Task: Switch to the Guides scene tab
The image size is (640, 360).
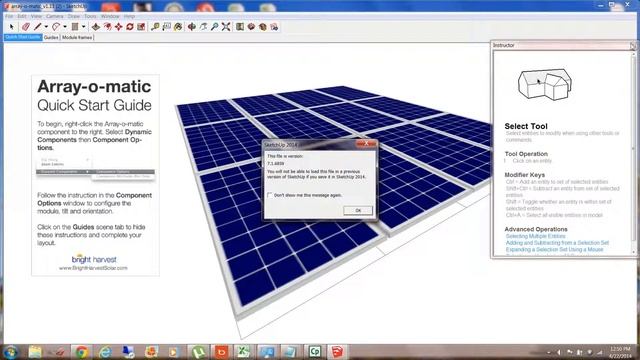Action: 51,37
